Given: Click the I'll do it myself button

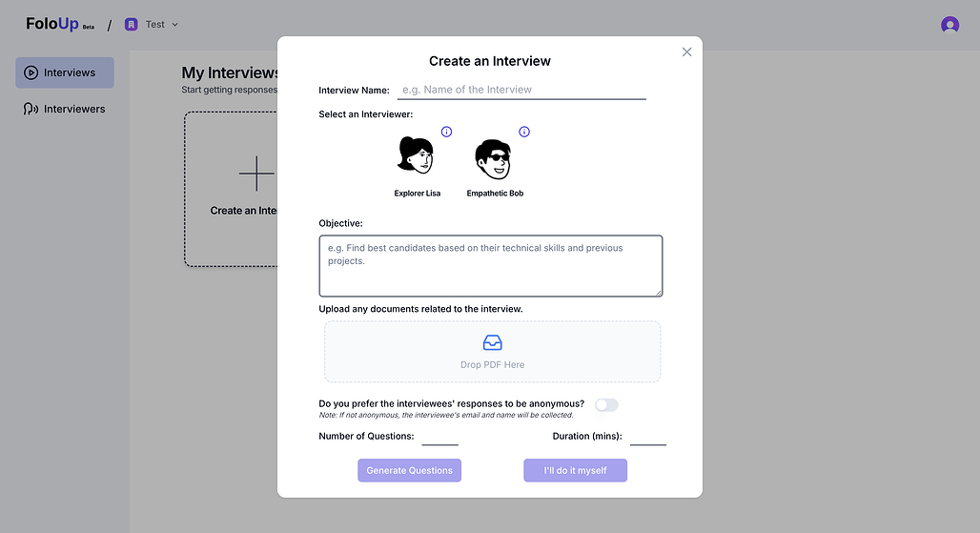Looking at the screenshot, I should [x=575, y=470].
